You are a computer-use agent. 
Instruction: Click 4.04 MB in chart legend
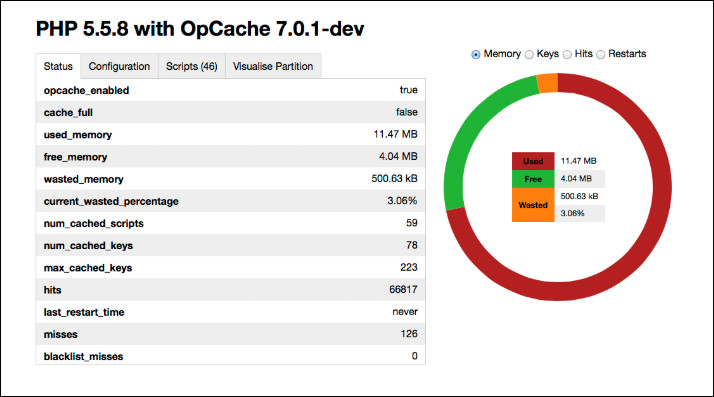[576, 179]
